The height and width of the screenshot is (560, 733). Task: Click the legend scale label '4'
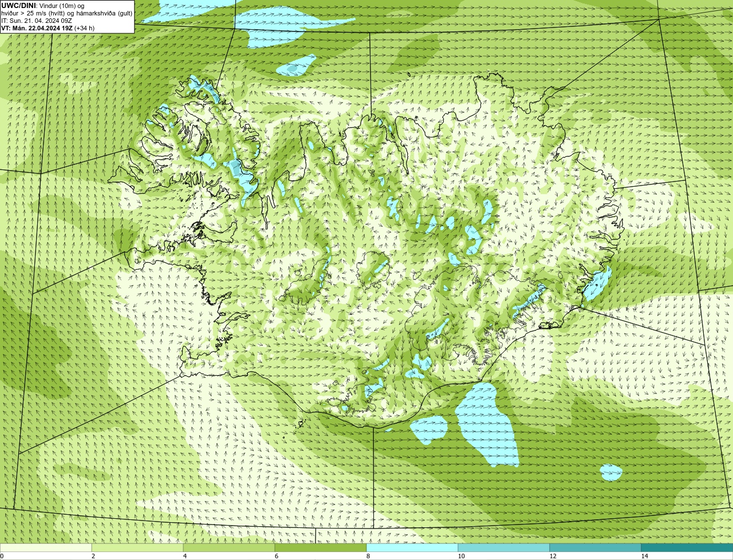click(x=184, y=556)
